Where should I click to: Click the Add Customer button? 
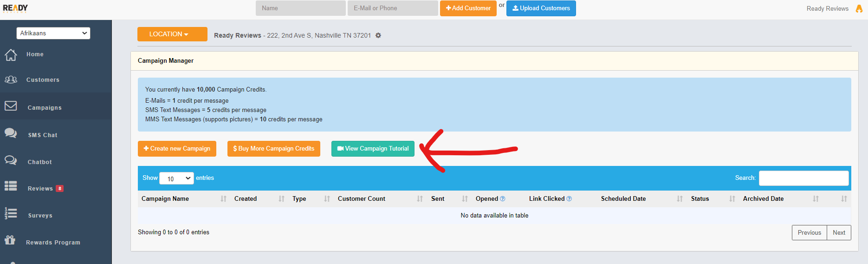click(x=468, y=8)
